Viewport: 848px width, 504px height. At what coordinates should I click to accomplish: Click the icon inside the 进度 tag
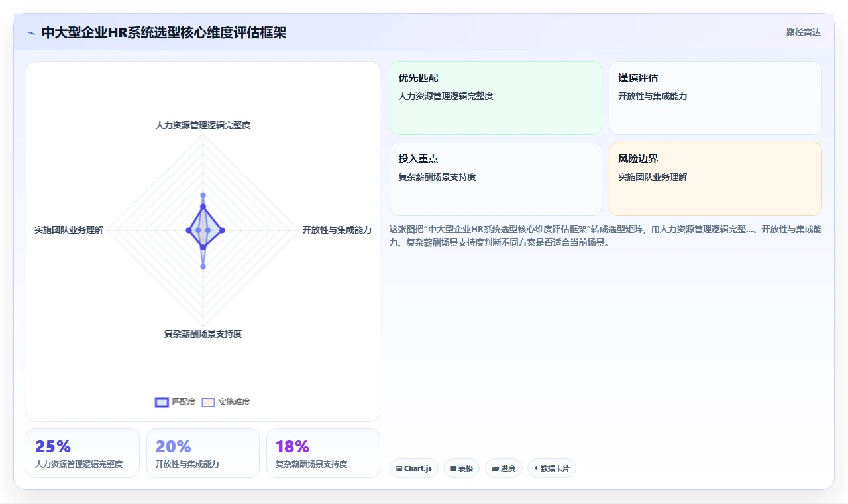coord(495,468)
